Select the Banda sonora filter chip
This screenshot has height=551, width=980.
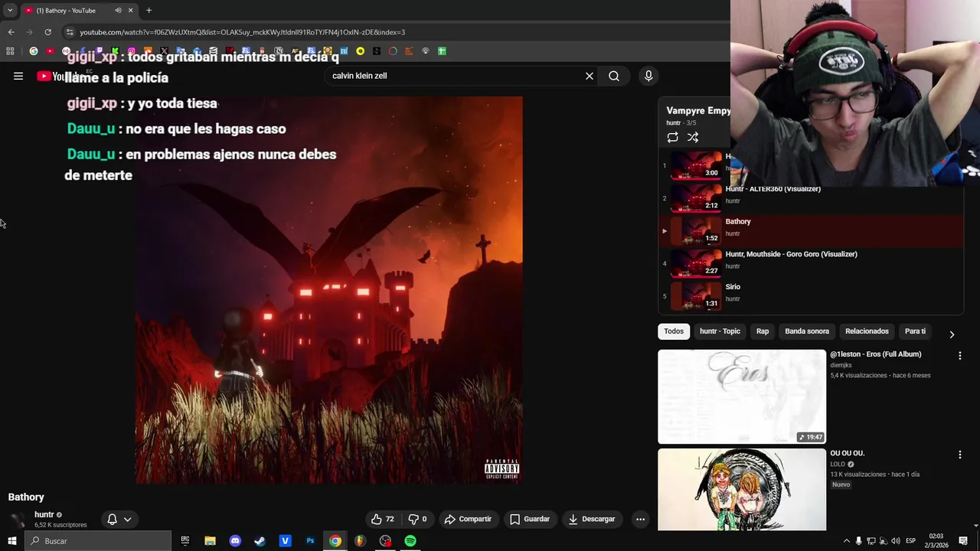click(x=807, y=331)
